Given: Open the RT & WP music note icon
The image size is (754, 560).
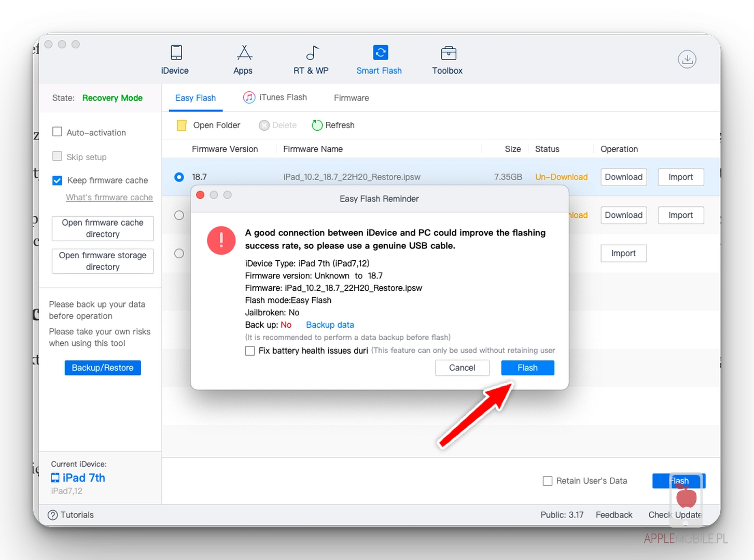Looking at the screenshot, I should point(312,53).
